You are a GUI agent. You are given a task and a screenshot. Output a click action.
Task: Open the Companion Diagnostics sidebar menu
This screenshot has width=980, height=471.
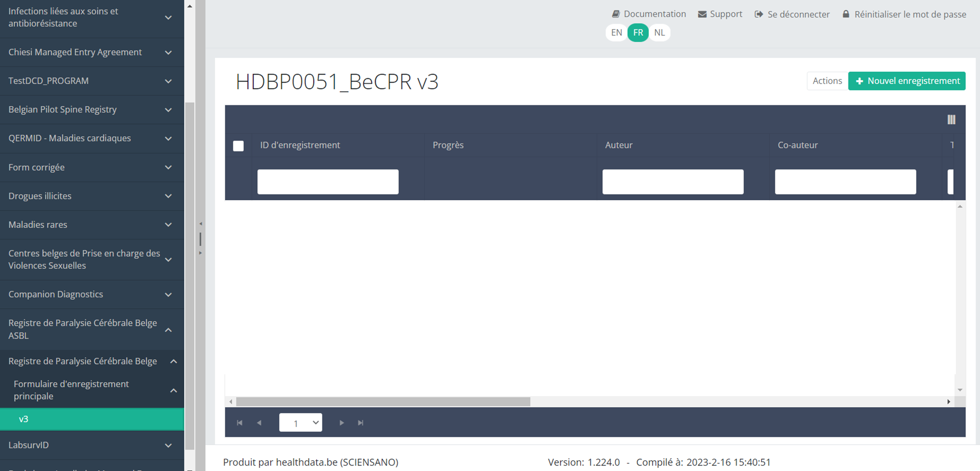click(x=91, y=294)
